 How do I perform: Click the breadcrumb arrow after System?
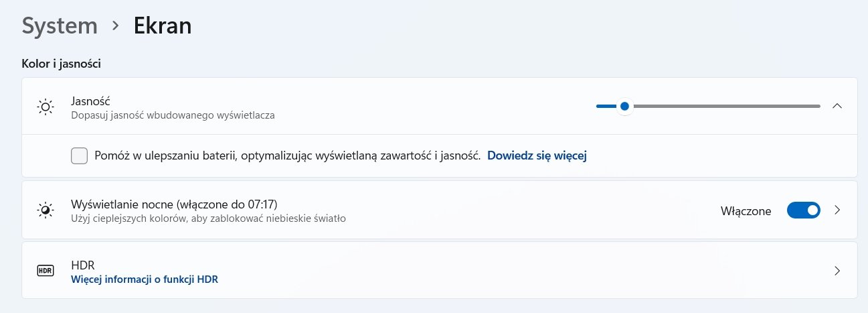[116, 26]
